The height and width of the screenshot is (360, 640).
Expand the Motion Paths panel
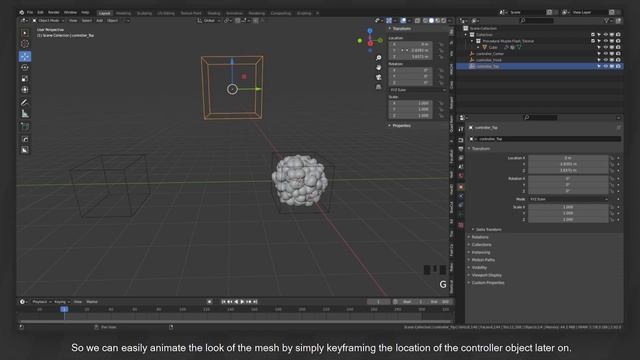(x=483, y=260)
